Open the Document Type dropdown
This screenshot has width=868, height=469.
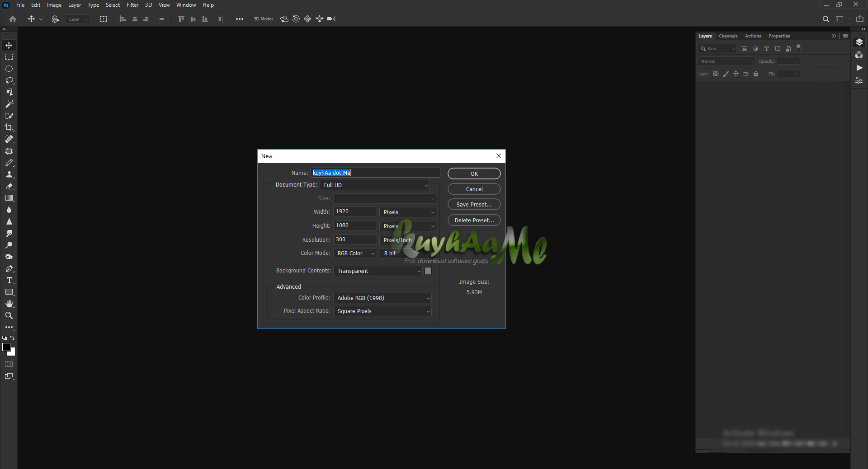pyautogui.click(x=375, y=185)
